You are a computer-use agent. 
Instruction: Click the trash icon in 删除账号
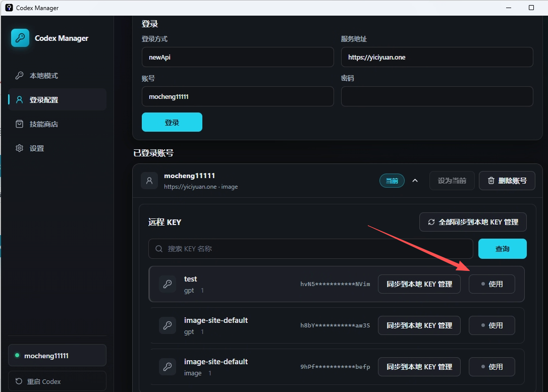pos(491,181)
